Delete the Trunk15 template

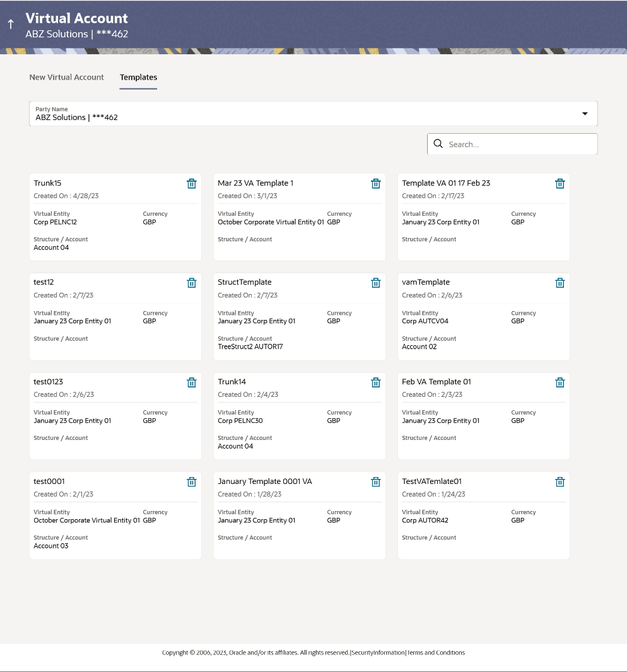coord(191,184)
